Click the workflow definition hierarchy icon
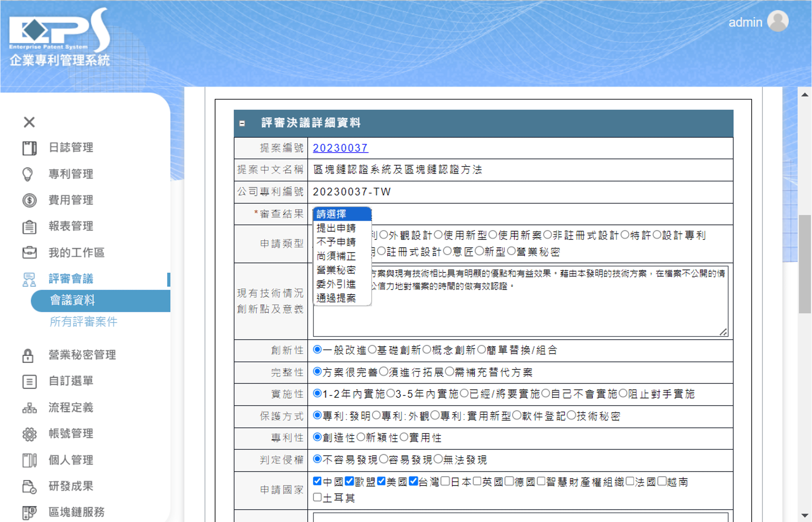Image resolution: width=812 pixels, height=522 pixels. pyautogui.click(x=30, y=408)
